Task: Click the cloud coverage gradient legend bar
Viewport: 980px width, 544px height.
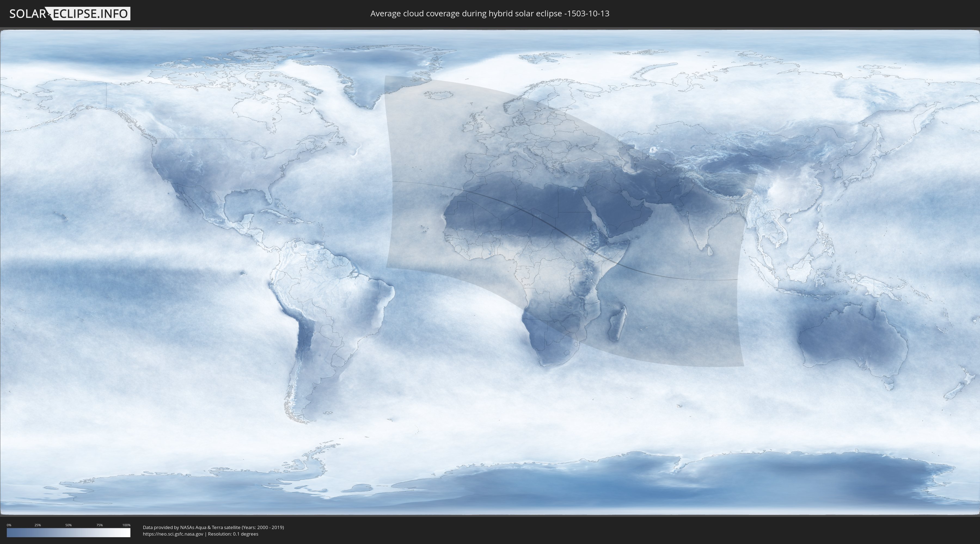Action: pyautogui.click(x=69, y=533)
